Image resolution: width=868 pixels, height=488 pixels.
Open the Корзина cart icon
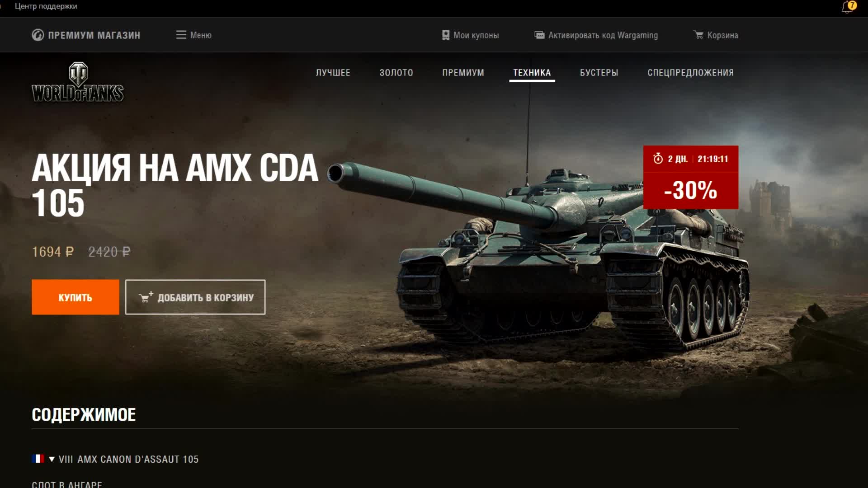698,35
